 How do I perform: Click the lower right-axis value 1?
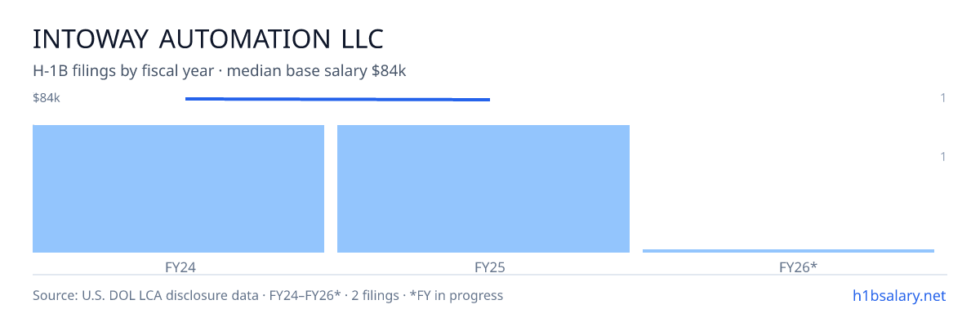[x=942, y=156]
